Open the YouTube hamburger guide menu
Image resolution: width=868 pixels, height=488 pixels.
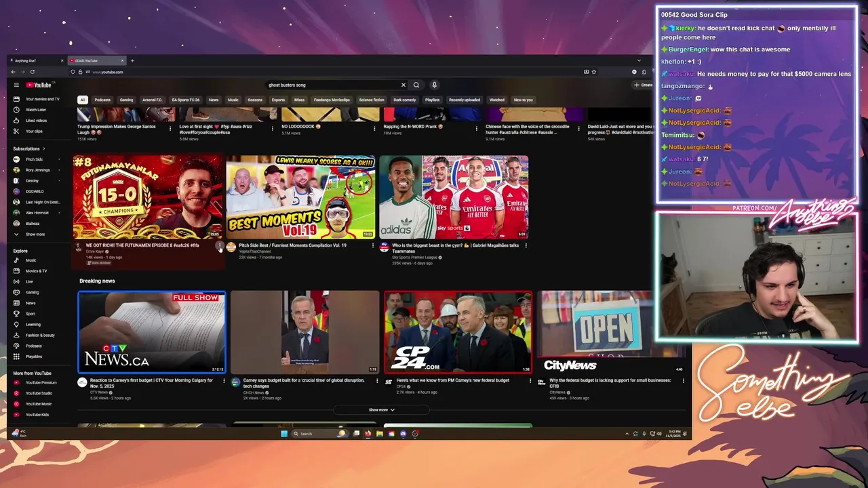[x=16, y=85]
